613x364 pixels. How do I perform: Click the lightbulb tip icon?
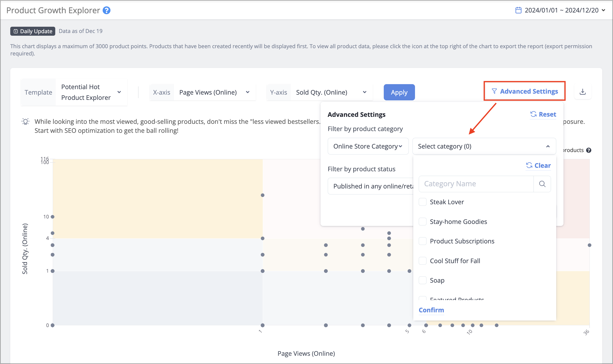click(x=25, y=122)
